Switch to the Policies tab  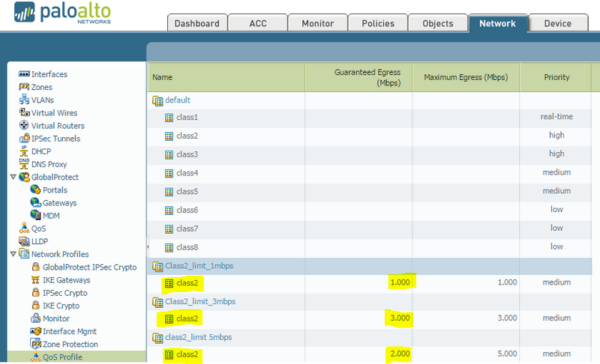(x=378, y=23)
